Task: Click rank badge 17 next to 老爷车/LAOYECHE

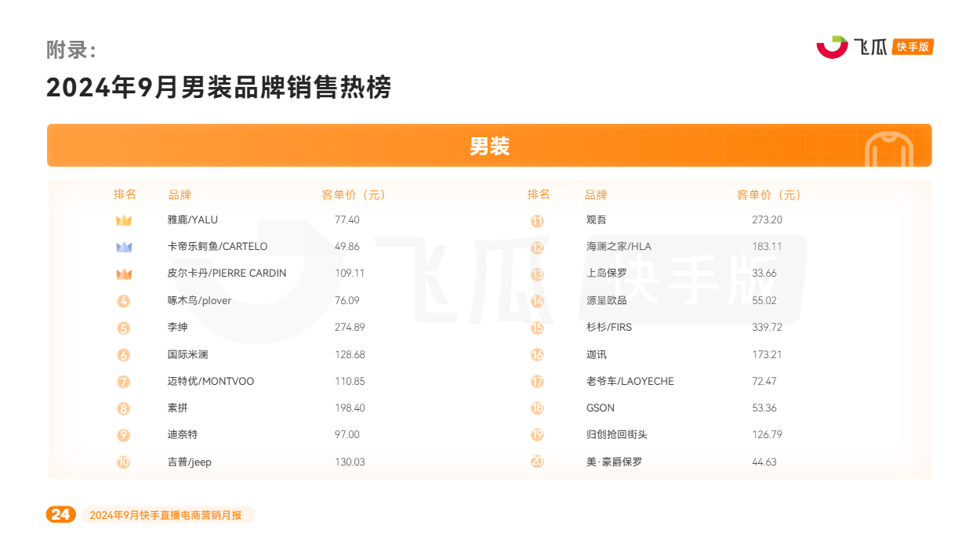Action: pos(537,382)
